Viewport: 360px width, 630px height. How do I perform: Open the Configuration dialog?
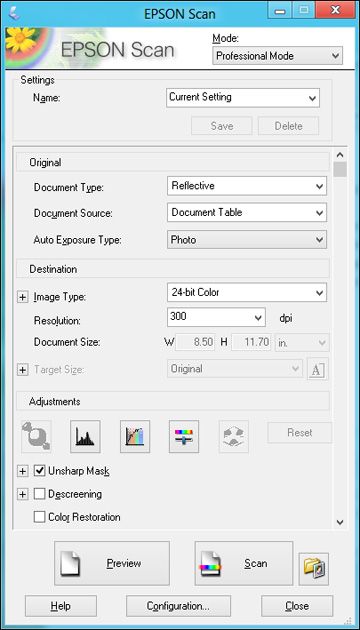pos(178,606)
